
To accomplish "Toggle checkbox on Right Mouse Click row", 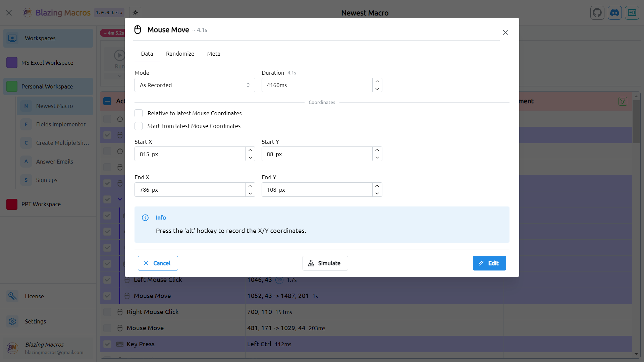I will pos(107,312).
